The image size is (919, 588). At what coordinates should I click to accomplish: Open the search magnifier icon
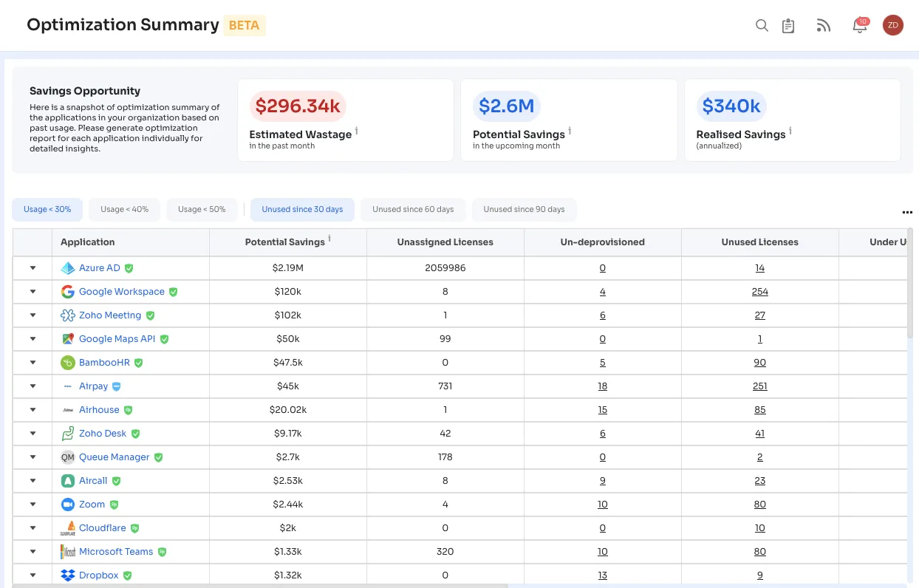click(762, 25)
